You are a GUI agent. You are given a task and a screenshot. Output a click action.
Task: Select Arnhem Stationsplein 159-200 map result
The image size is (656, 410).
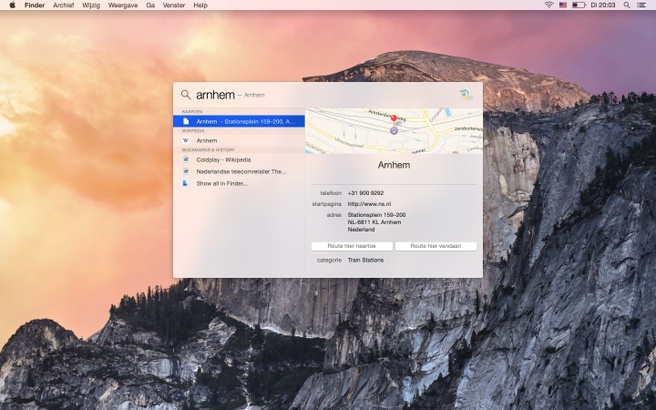coord(239,121)
